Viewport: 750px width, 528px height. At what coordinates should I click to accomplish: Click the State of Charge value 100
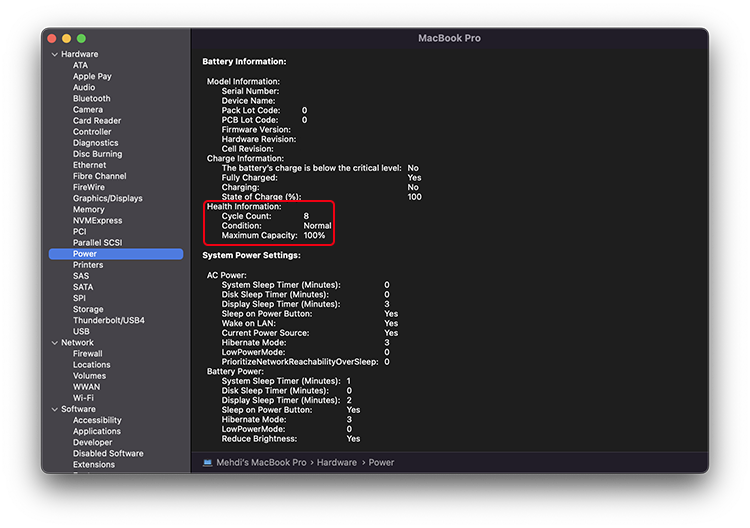pyautogui.click(x=414, y=197)
